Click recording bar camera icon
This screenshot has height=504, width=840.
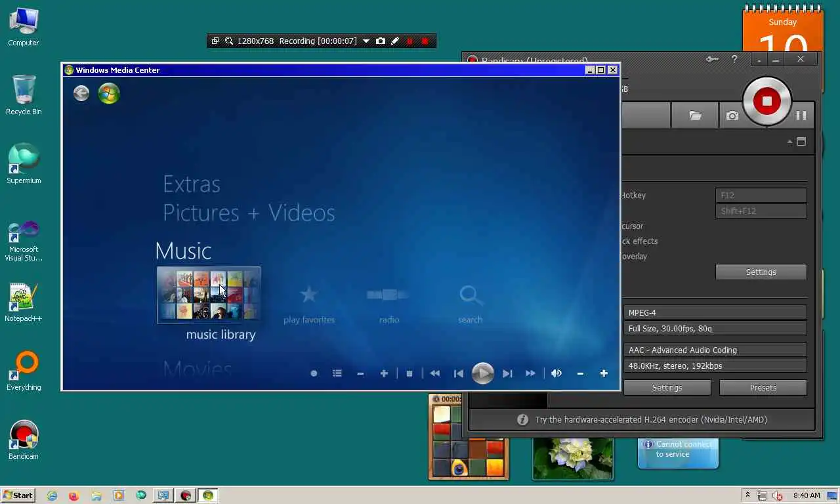(381, 41)
